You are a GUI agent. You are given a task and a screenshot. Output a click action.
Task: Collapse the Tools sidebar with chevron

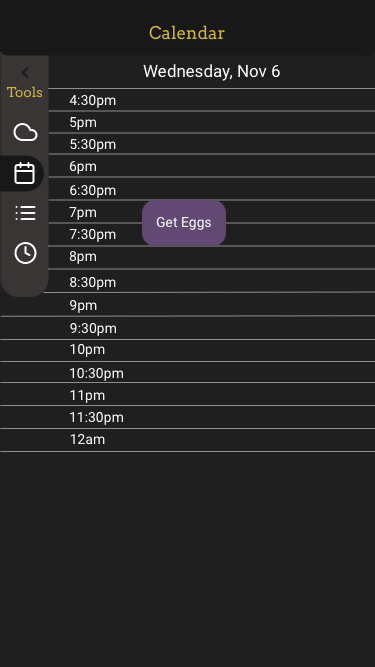[25, 73]
